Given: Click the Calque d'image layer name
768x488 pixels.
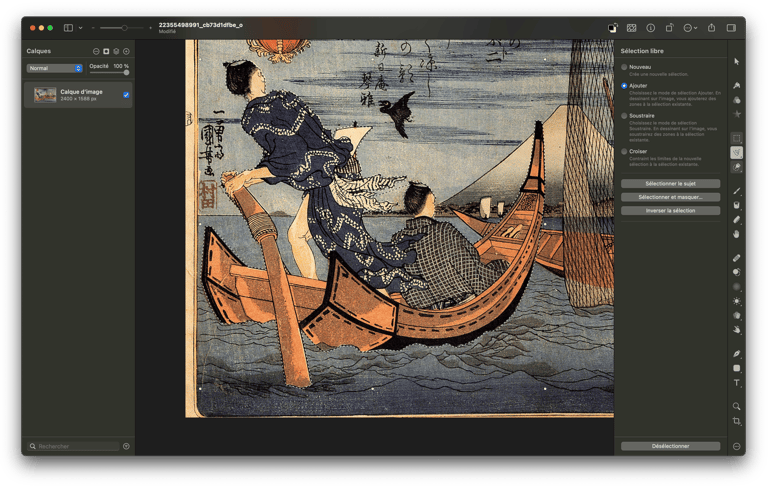Looking at the screenshot, I should [81, 92].
